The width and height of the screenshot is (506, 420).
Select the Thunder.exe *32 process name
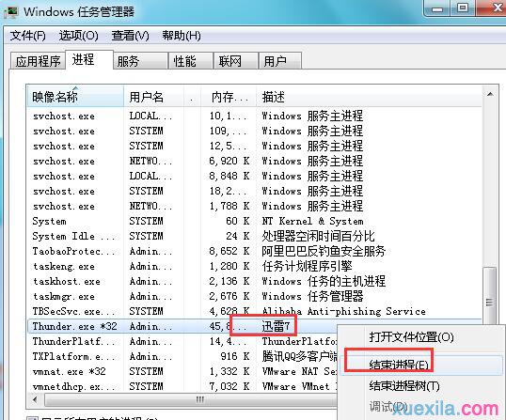74,326
